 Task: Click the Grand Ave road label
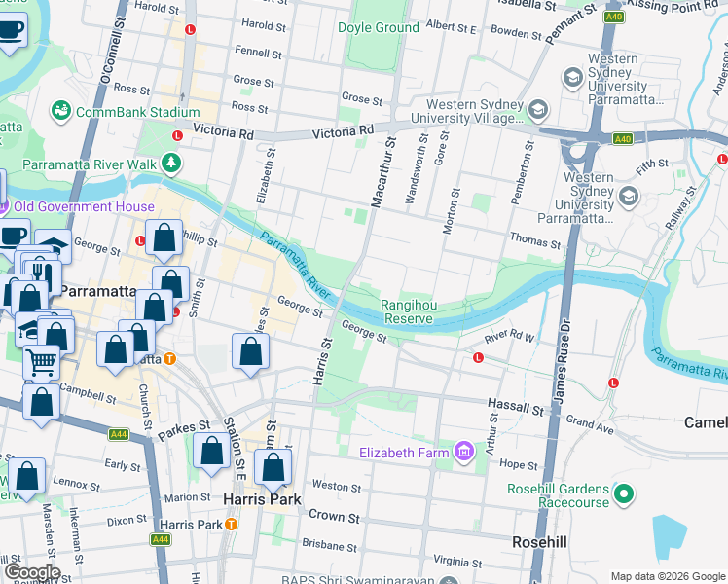click(590, 424)
